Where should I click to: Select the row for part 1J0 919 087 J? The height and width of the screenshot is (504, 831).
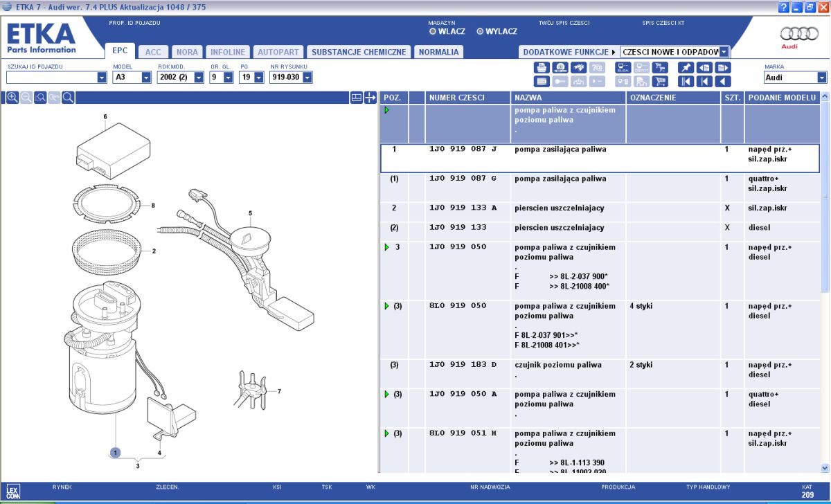coord(600,159)
